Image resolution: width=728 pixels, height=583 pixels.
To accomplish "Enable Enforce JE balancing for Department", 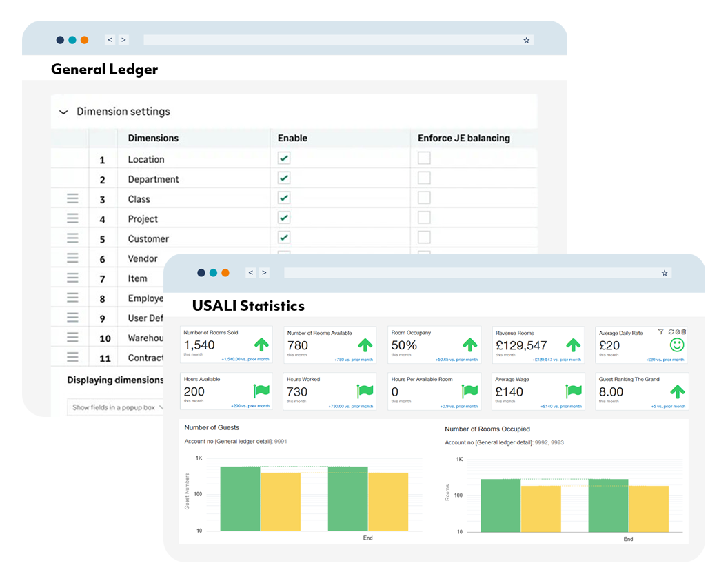I will coord(423,178).
